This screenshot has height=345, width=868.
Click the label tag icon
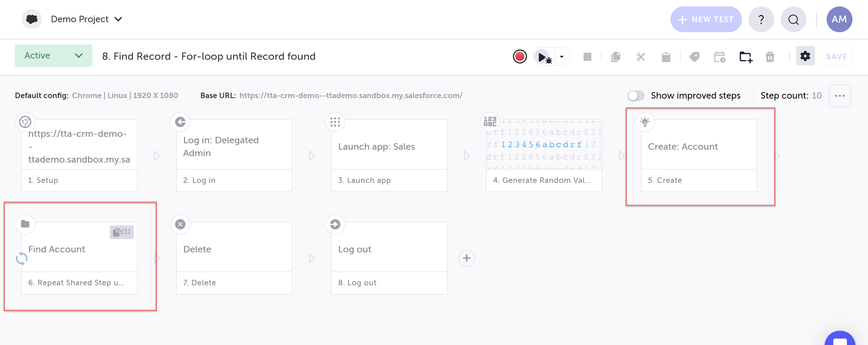(694, 57)
